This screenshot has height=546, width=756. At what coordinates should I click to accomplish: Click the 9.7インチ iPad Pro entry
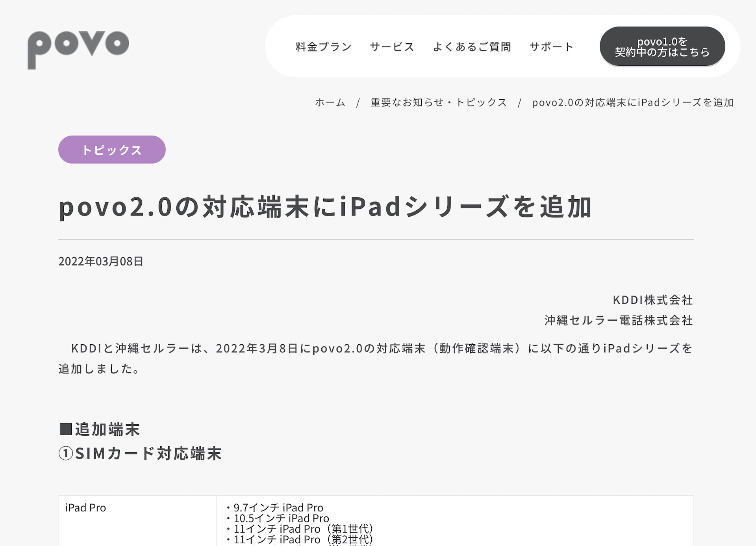tap(278, 507)
